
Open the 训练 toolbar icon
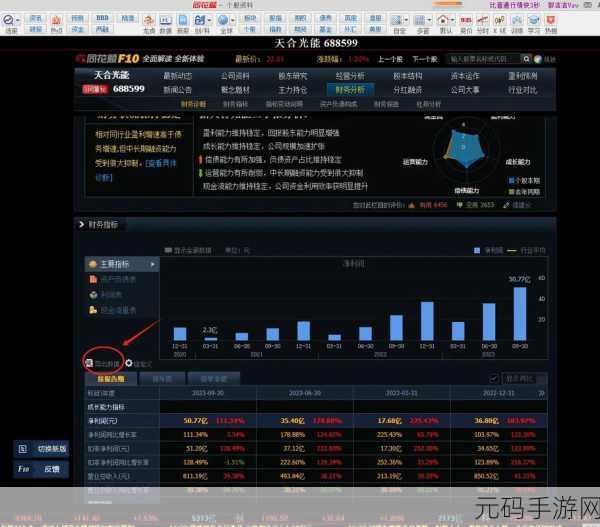517,20
